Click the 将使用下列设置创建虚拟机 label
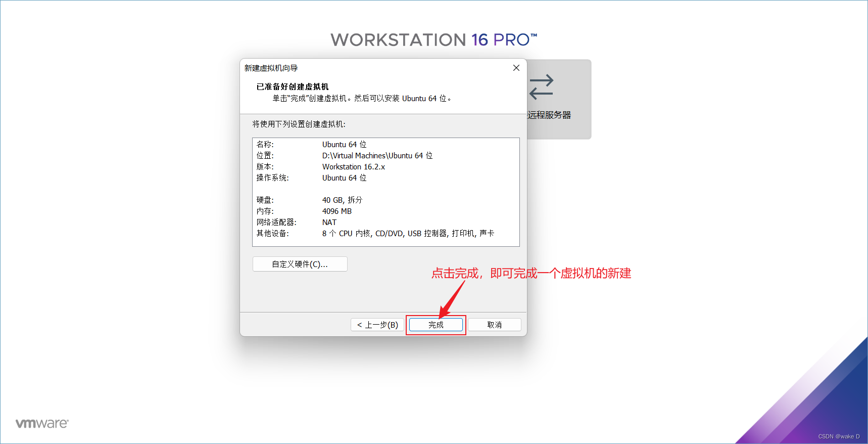Image resolution: width=868 pixels, height=444 pixels. pos(299,124)
